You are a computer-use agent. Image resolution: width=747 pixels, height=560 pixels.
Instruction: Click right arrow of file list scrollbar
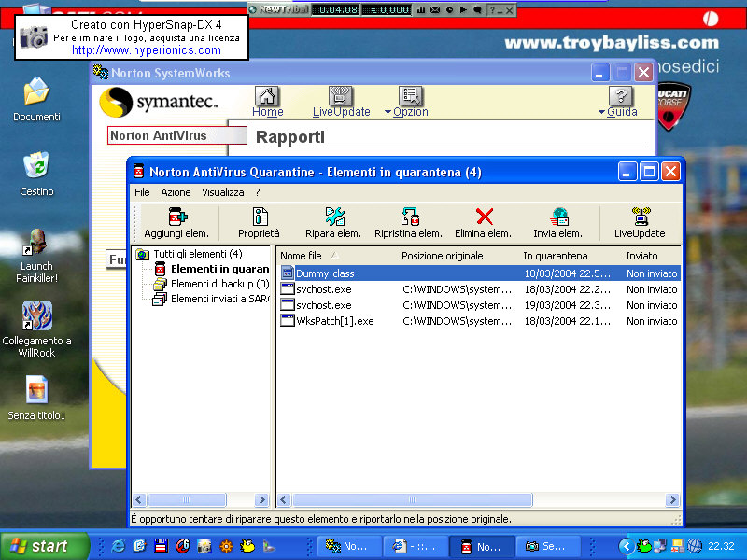coord(672,499)
